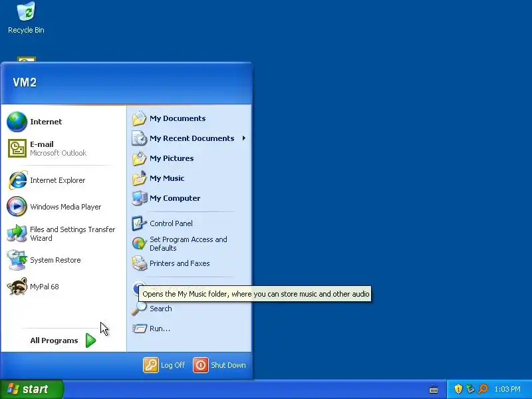Click Run... text label
The image size is (532, 399).
[160, 329]
